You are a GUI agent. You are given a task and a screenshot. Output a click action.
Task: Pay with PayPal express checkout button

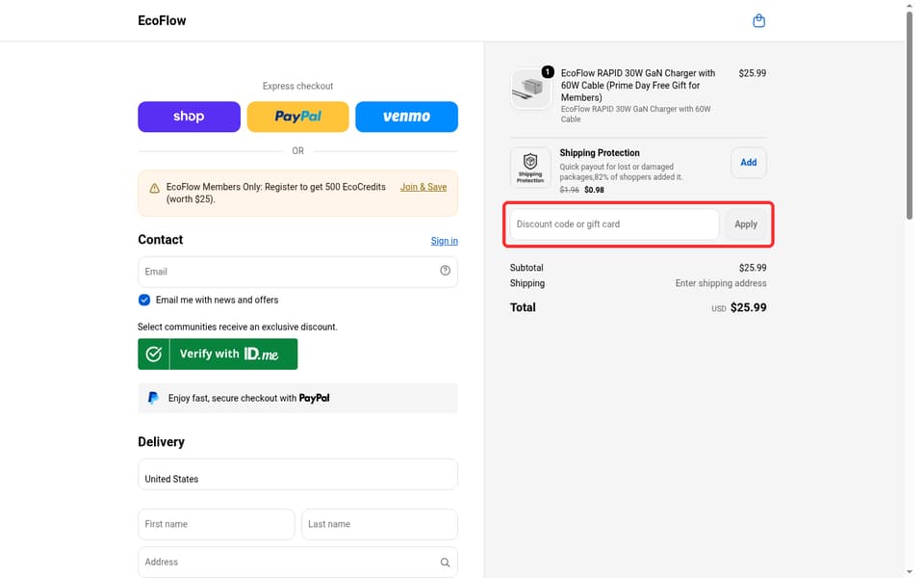tap(297, 117)
